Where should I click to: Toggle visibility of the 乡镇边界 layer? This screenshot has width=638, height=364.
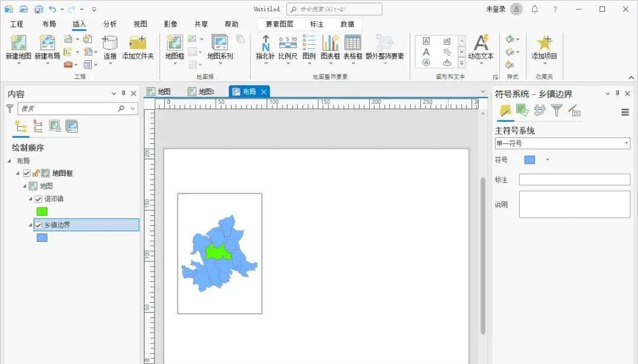tap(38, 225)
